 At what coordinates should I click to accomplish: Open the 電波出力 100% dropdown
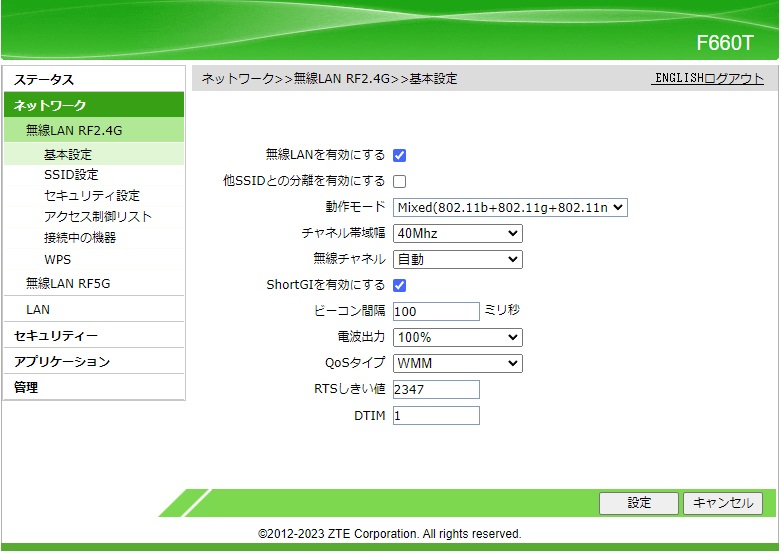(457, 337)
